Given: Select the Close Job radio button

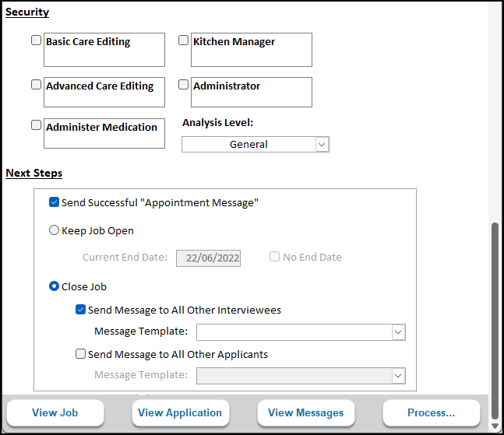Looking at the screenshot, I should coord(54,286).
